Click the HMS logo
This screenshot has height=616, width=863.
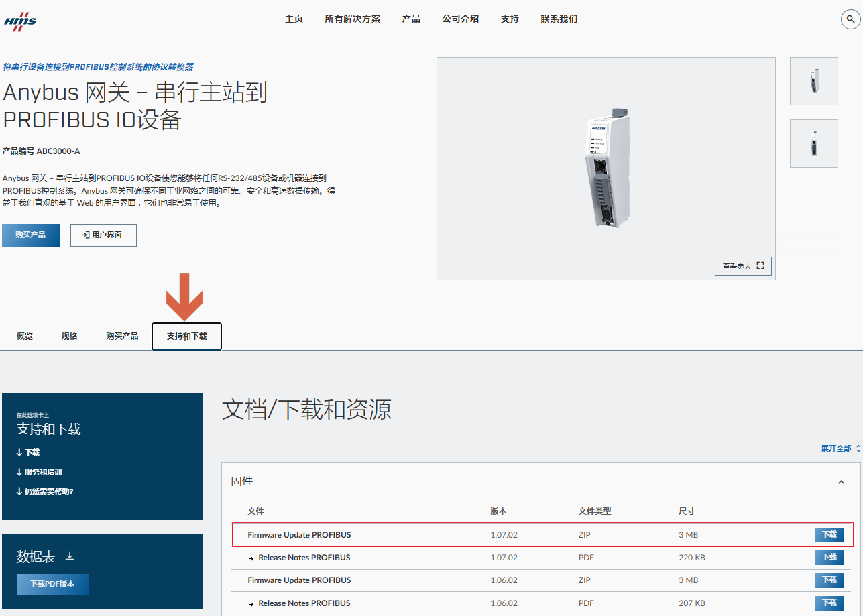pyautogui.click(x=21, y=20)
